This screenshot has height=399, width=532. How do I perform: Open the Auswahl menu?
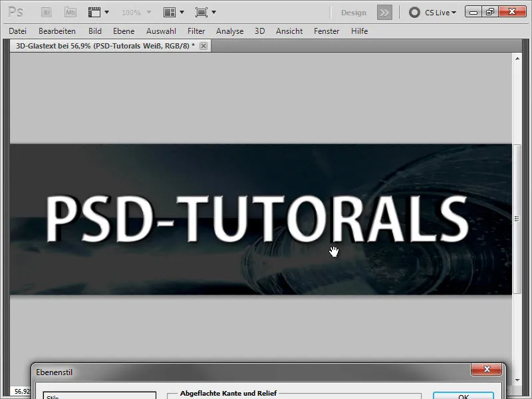point(161,31)
